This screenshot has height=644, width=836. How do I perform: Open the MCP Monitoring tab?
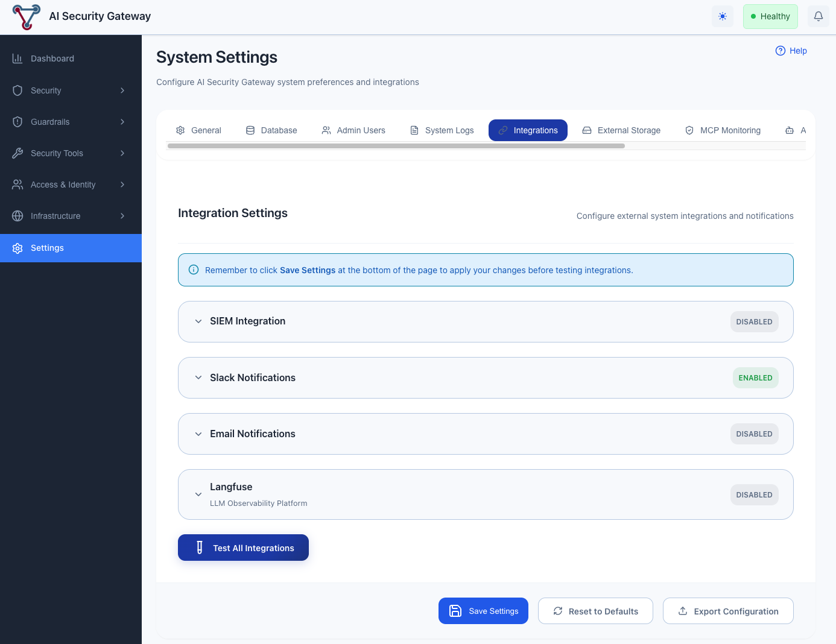(x=723, y=130)
